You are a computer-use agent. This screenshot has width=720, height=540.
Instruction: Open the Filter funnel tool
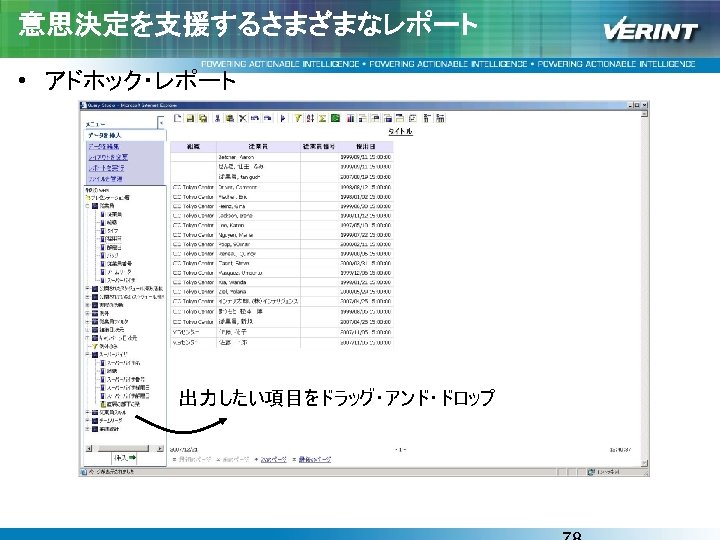click(298, 118)
